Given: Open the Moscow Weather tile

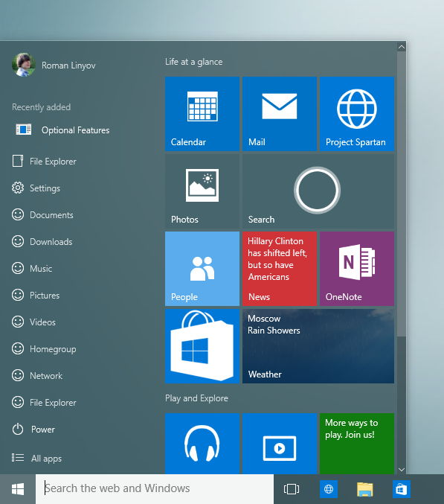Looking at the screenshot, I should point(318,346).
